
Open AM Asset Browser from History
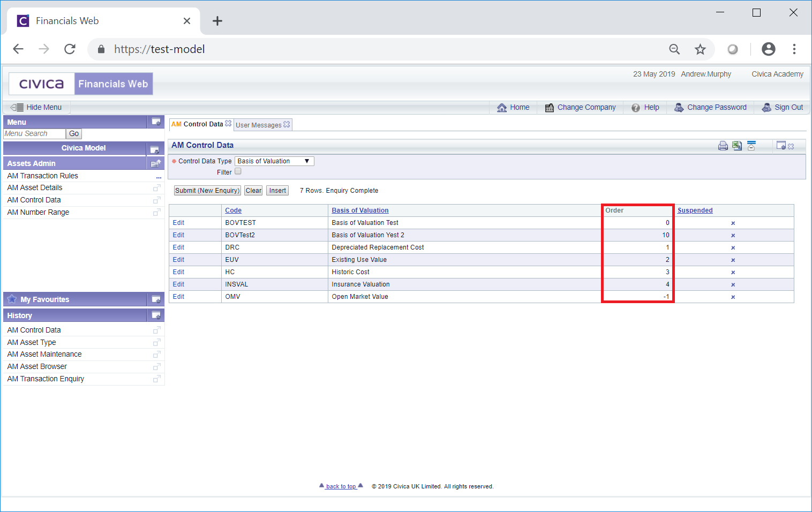pyautogui.click(x=37, y=366)
